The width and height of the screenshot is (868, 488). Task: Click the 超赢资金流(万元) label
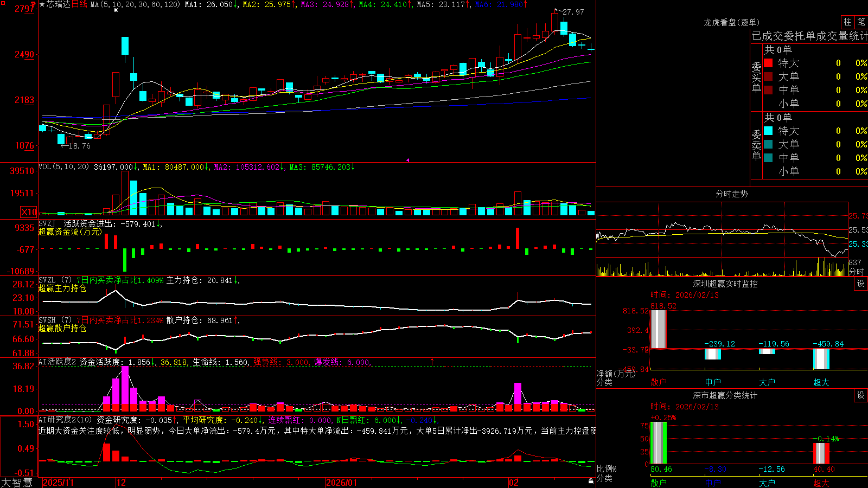pyautogui.click(x=70, y=232)
